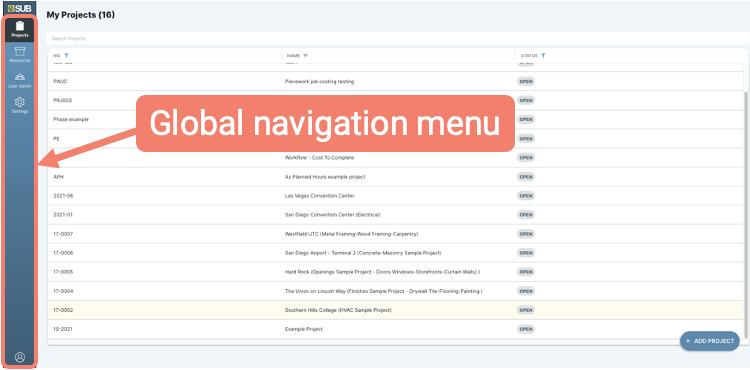Screen dimensions: 750x370
Task: Select project number 17-0005
Action: pos(63,272)
